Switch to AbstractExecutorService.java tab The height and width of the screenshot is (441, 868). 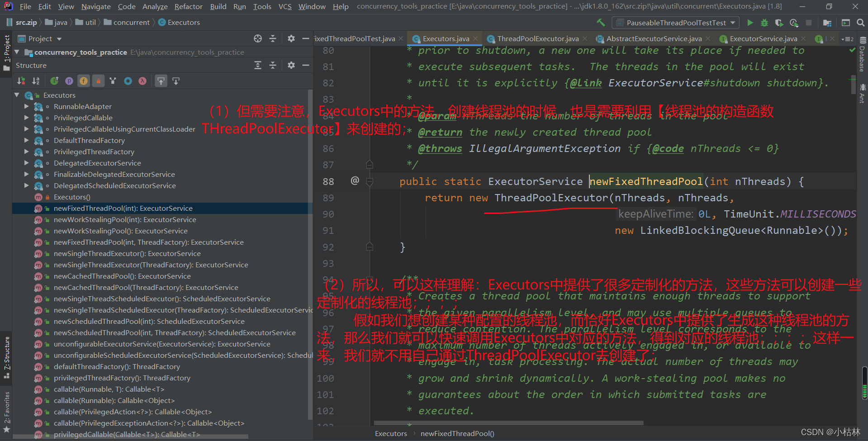coord(654,39)
